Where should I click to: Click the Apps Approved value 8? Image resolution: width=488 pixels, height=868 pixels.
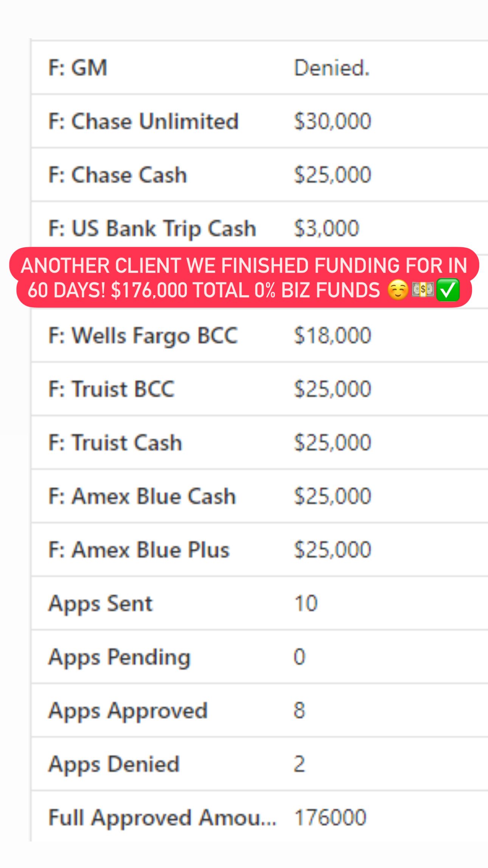[299, 711]
